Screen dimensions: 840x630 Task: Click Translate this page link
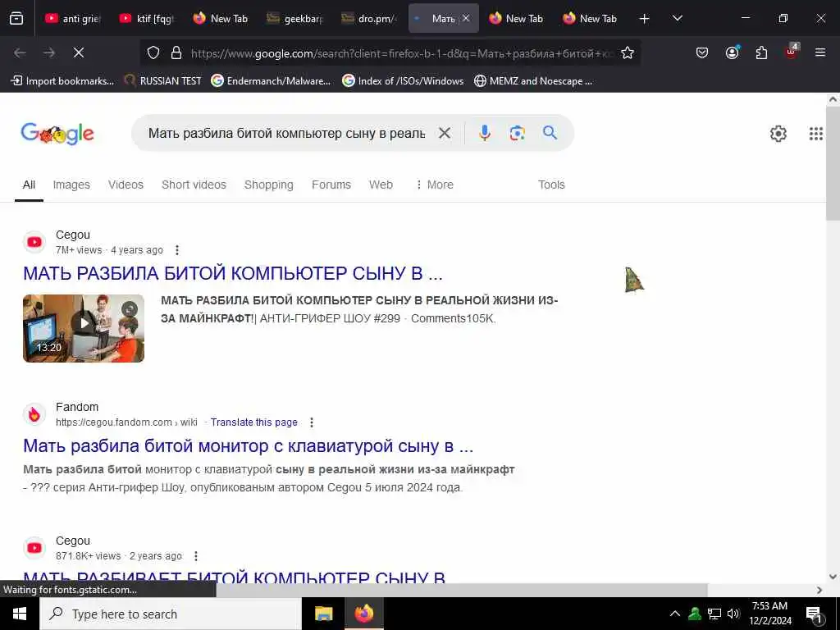point(254,422)
